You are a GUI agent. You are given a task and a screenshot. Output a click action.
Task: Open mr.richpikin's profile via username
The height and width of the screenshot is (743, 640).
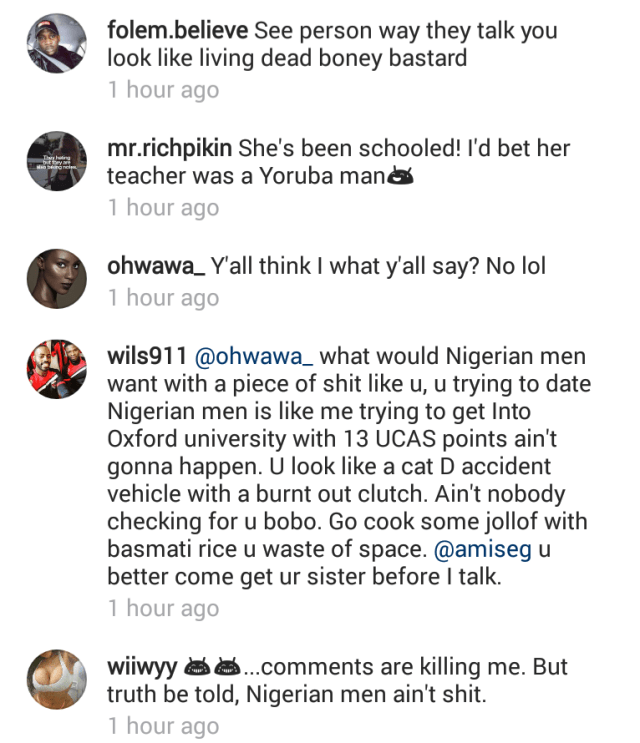tap(170, 148)
